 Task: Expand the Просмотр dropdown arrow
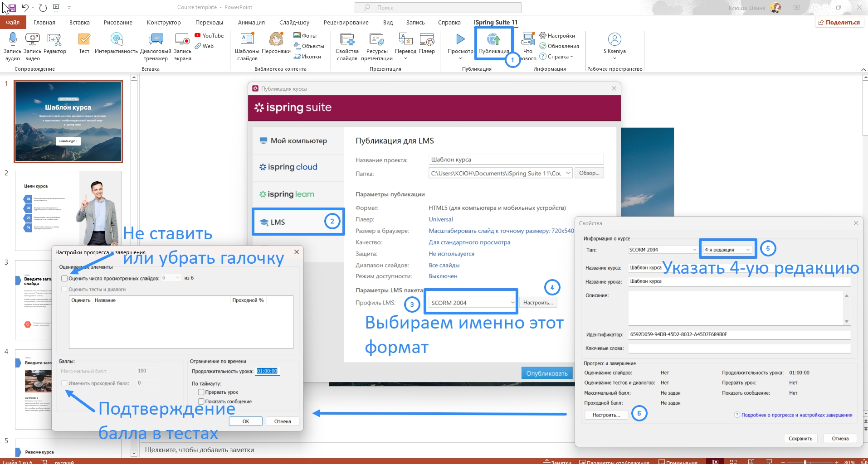[x=460, y=58]
